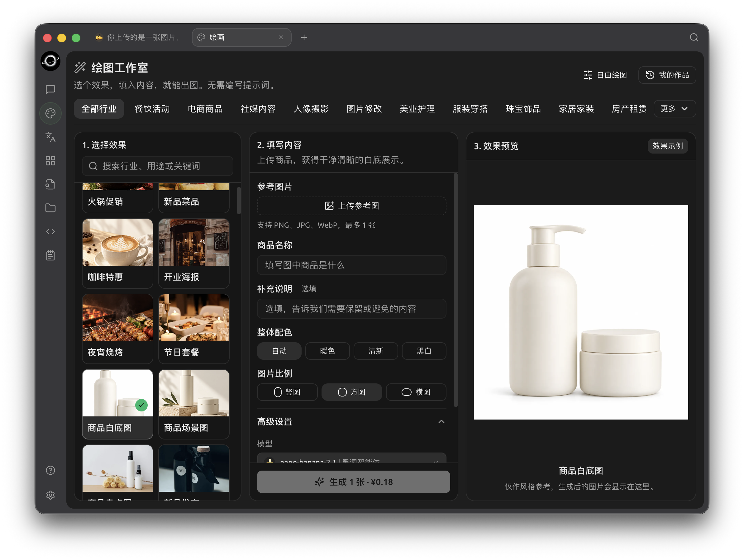Select 暖色 color scheme
The height and width of the screenshot is (560, 744).
327,351
